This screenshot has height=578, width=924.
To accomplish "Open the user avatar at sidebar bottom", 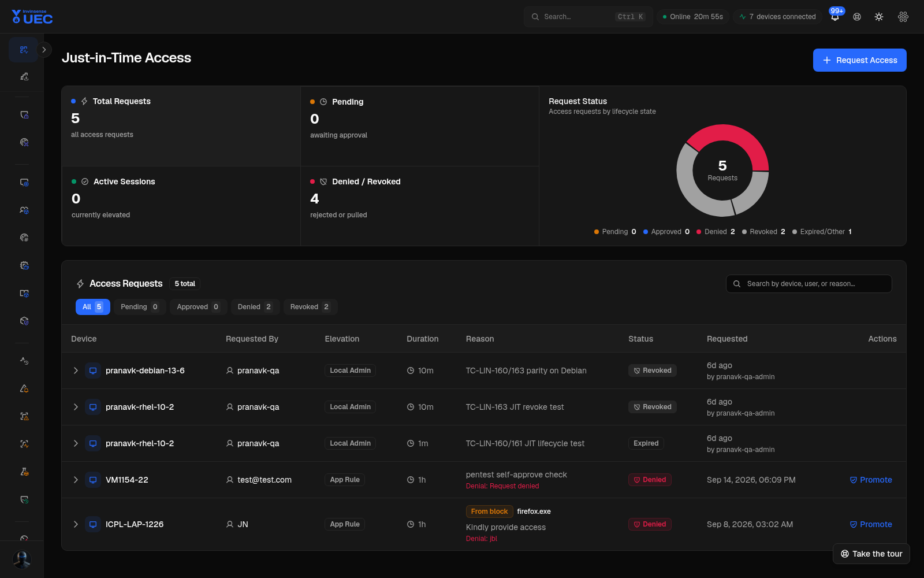I will (x=22, y=559).
